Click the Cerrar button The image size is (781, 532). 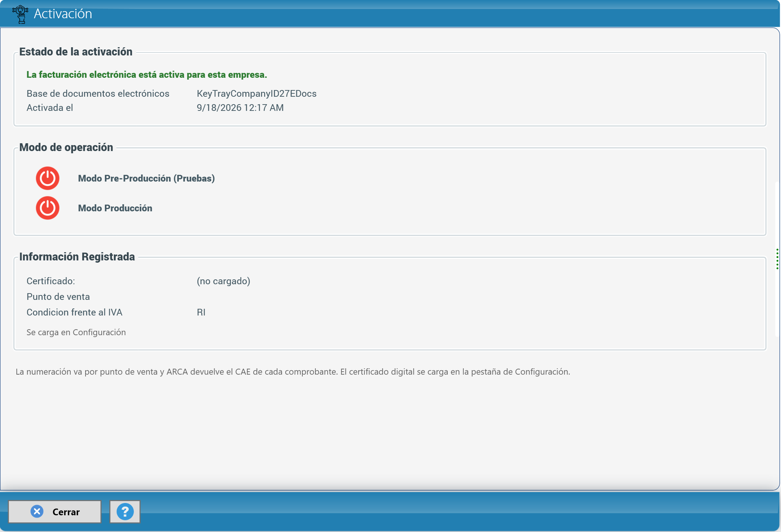click(55, 512)
